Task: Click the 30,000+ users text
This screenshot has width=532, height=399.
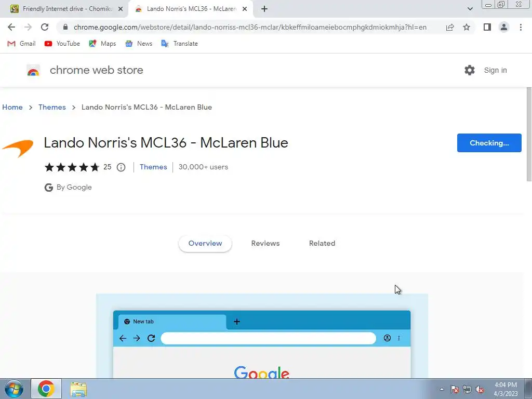Action: pyautogui.click(x=203, y=167)
